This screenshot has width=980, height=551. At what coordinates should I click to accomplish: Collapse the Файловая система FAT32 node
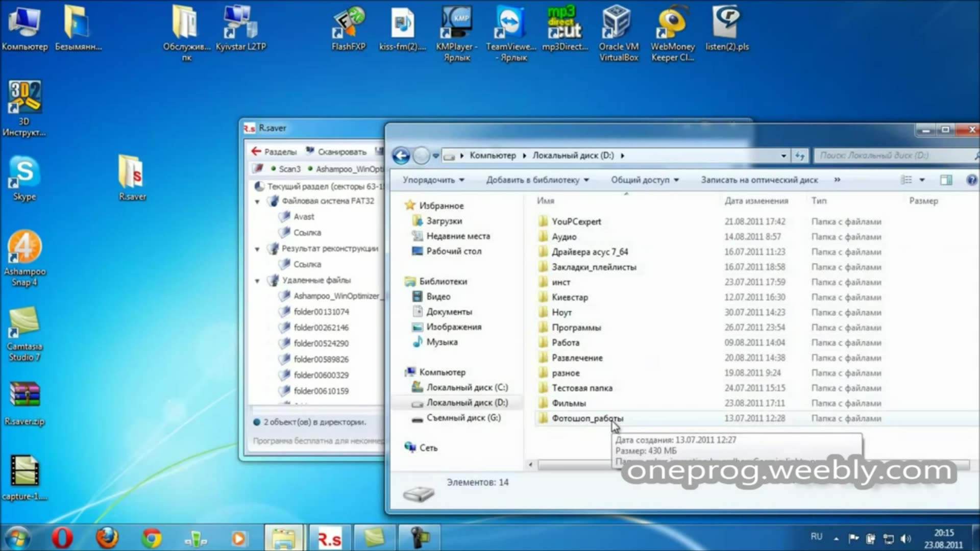point(257,202)
